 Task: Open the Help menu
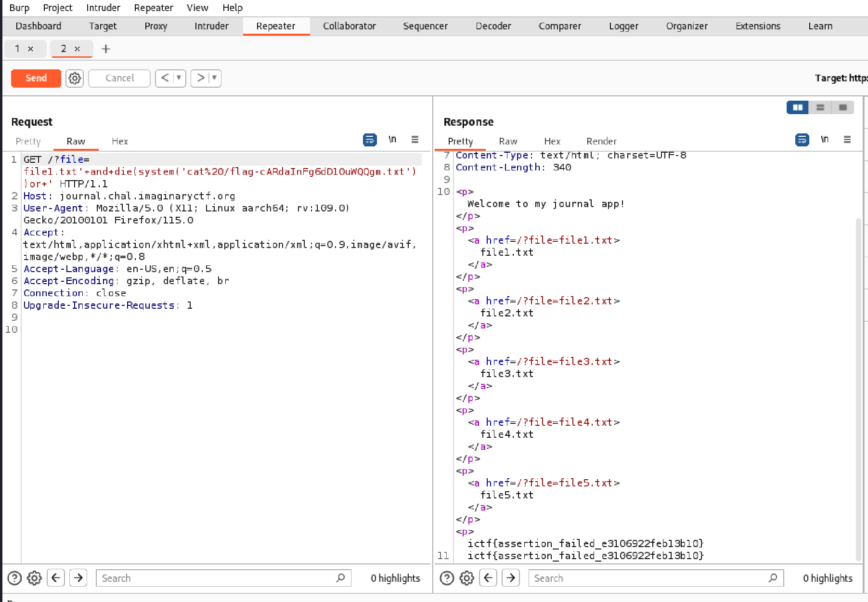[x=233, y=8]
